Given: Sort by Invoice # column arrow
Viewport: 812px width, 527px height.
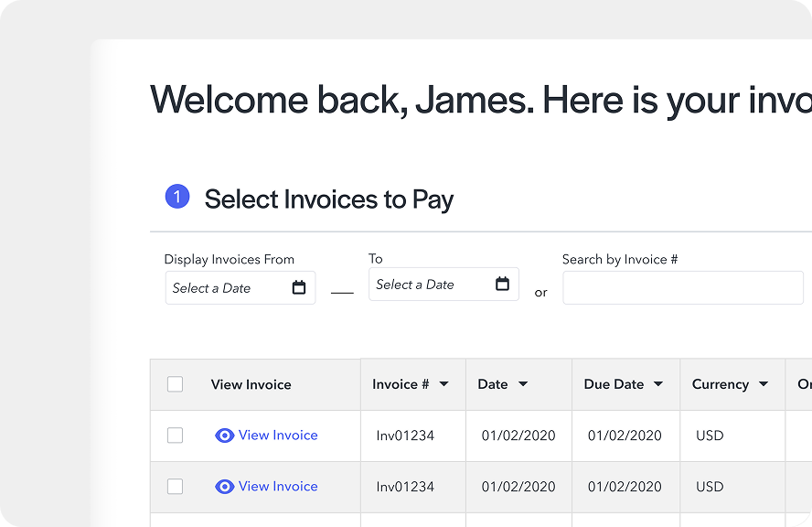Looking at the screenshot, I should [443, 384].
